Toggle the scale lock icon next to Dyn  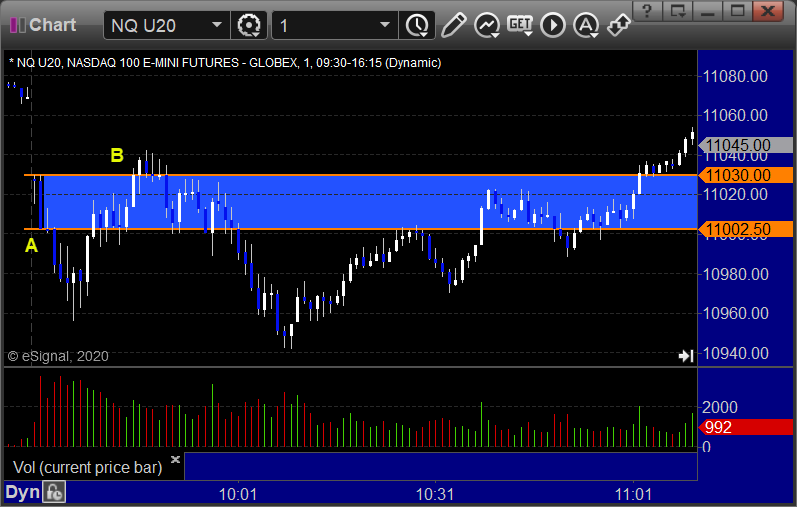pyautogui.click(x=54, y=492)
